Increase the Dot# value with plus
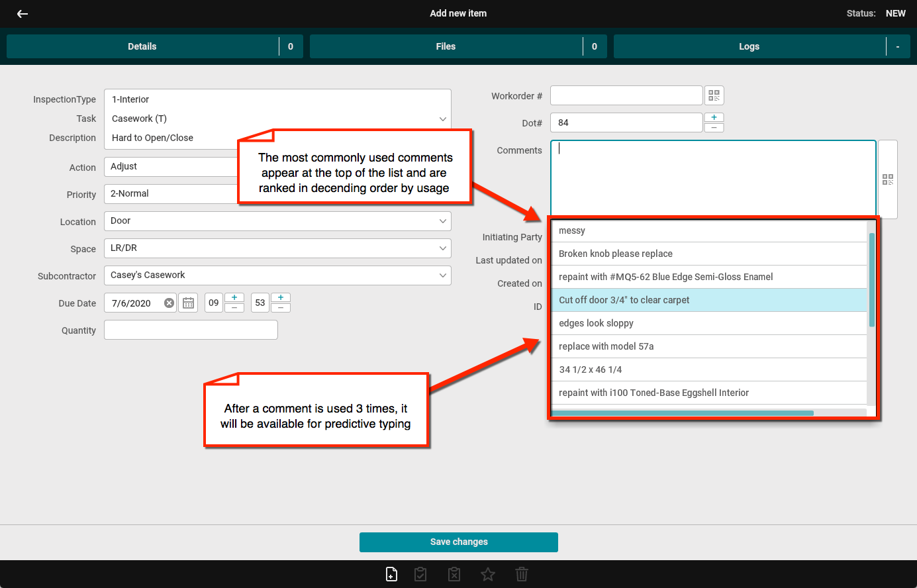 point(714,117)
